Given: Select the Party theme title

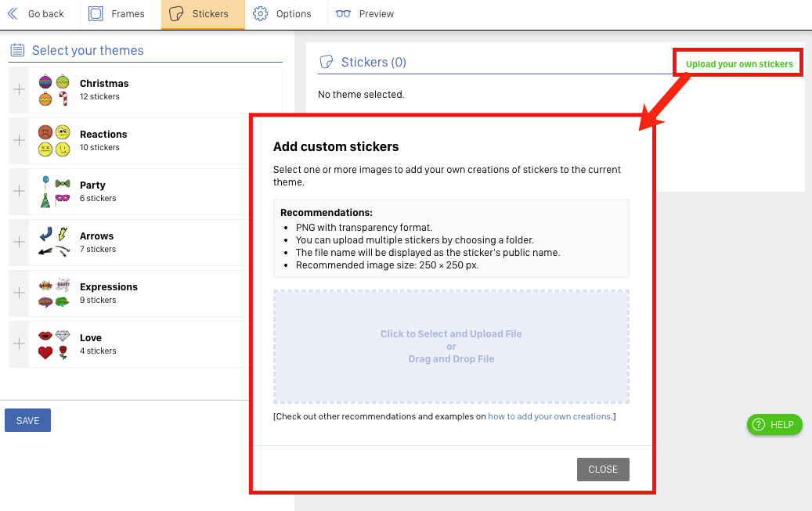Looking at the screenshot, I should 92,185.
